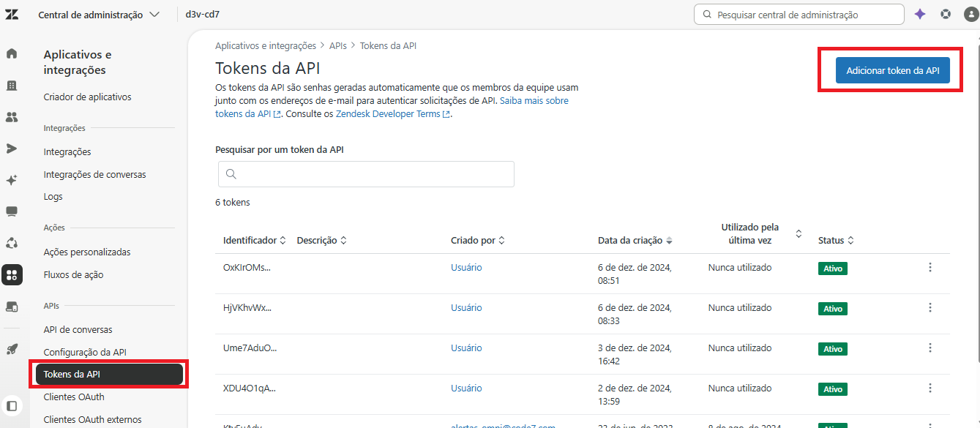Open Criador de aplicativos in sidebar
Viewport: 980px width, 428px height.
pyautogui.click(x=87, y=97)
